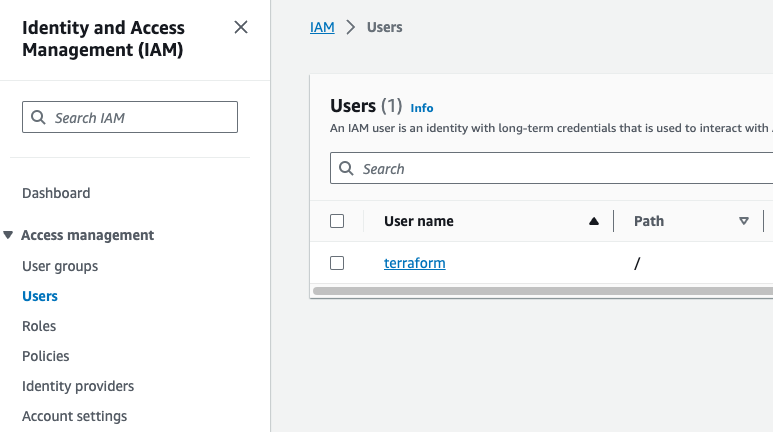
Task: Click the users search magnifier icon
Action: (x=346, y=168)
